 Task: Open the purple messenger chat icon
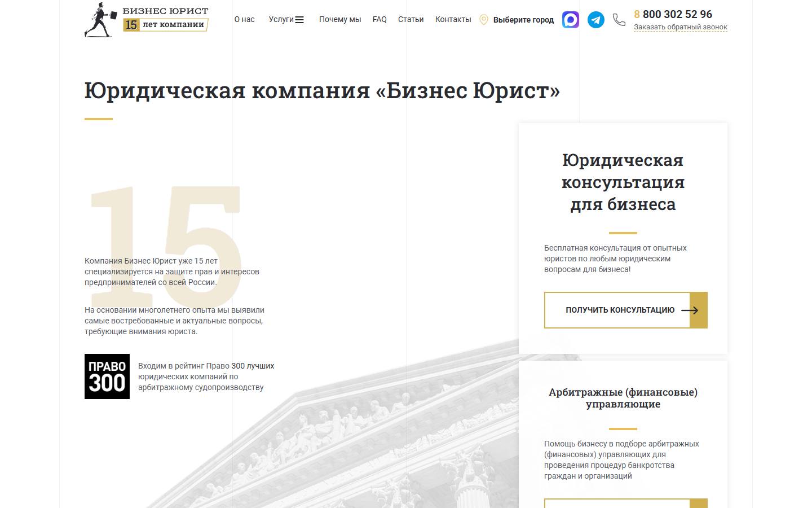pyautogui.click(x=571, y=20)
